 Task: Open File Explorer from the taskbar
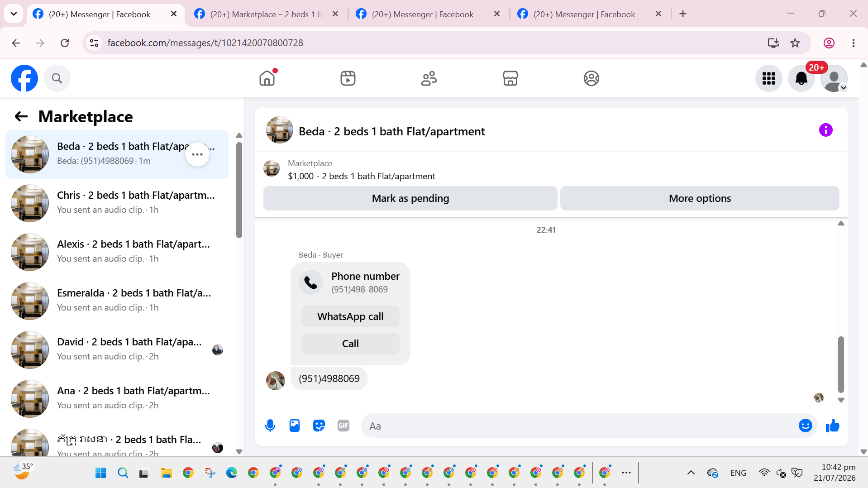[166, 473]
